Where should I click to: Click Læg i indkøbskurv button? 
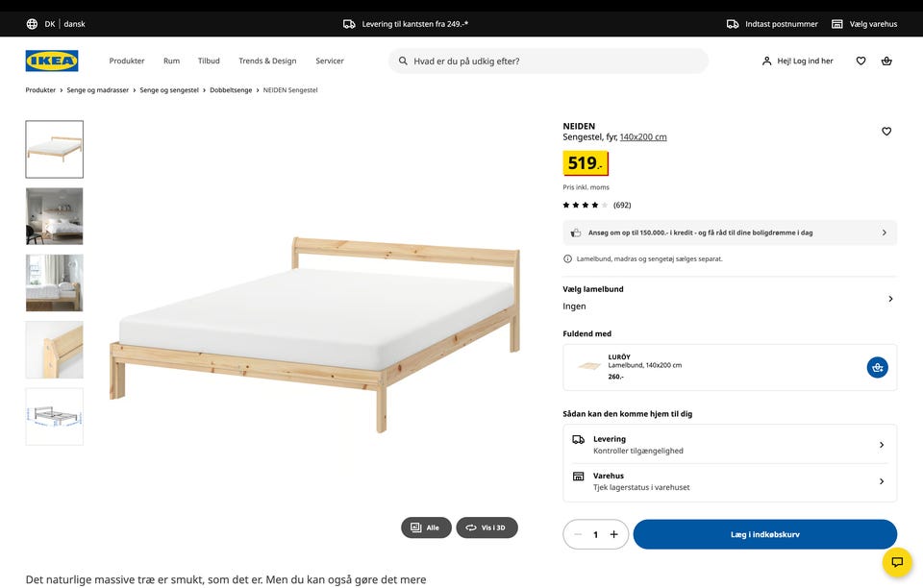(764, 534)
